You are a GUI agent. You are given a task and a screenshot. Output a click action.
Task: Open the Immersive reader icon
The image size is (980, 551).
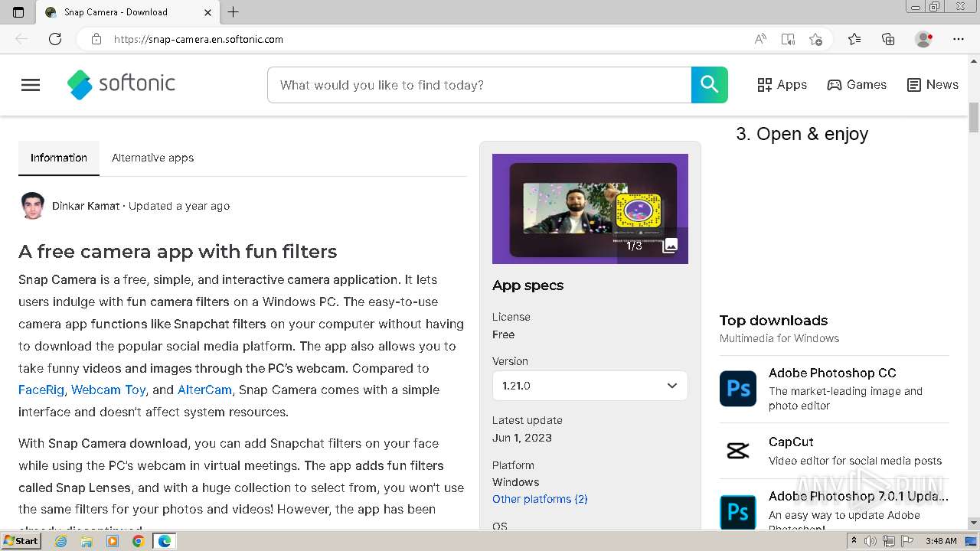pyautogui.click(x=788, y=39)
